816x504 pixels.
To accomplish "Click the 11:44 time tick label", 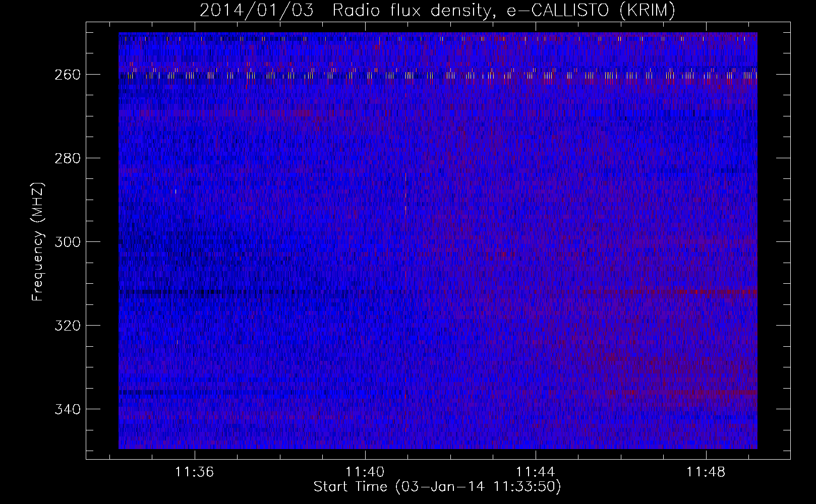I will (535, 472).
